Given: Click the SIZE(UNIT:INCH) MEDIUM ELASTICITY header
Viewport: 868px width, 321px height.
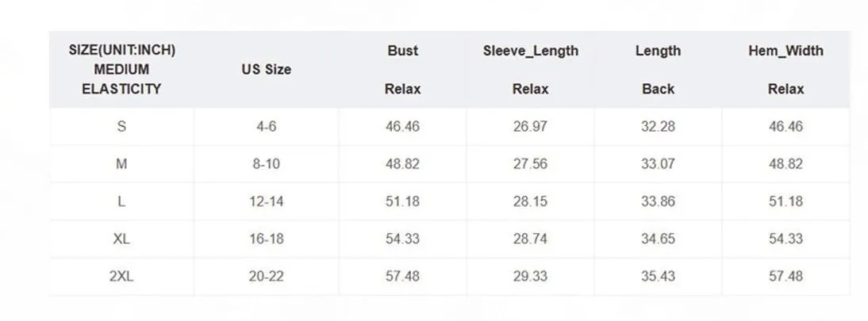Looking at the screenshot, I should click(x=121, y=70).
